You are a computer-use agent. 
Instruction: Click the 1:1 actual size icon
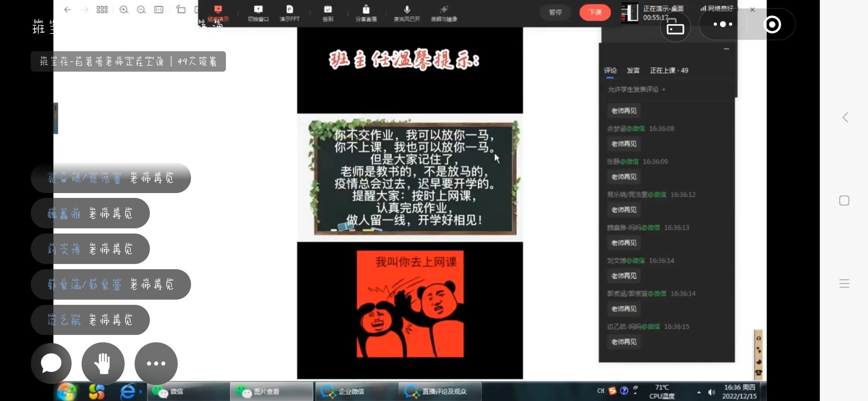159,10
